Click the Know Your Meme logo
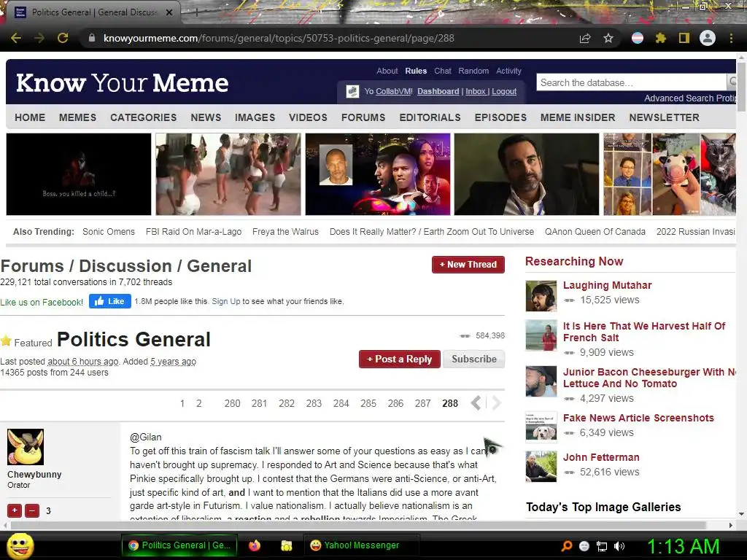Screen dimensions: 747x560 tap(123, 83)
